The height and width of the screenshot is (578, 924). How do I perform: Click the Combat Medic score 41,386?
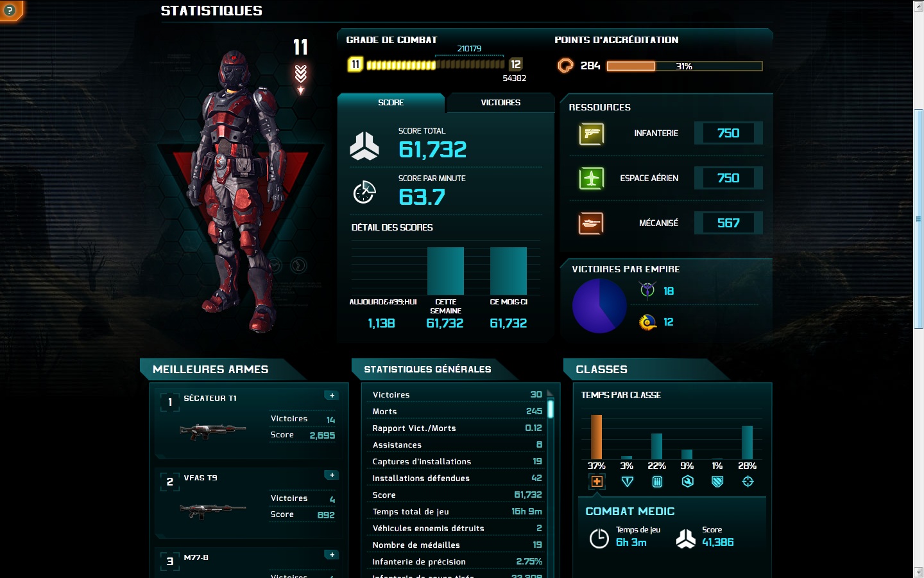point(718,543)
